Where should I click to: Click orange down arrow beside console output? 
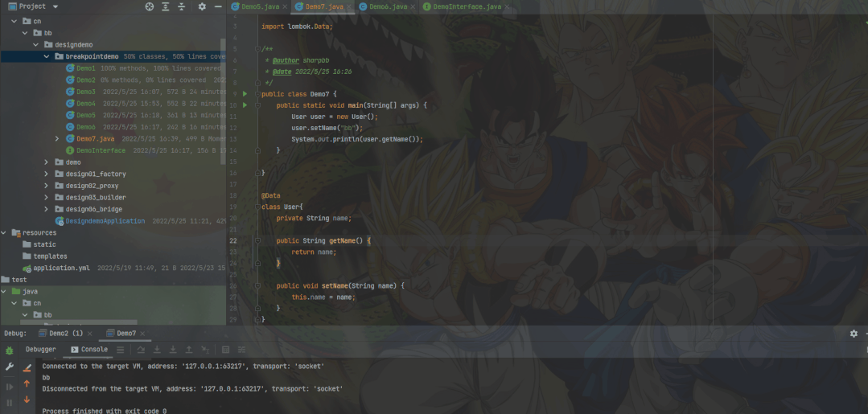(x=27, y=400)
